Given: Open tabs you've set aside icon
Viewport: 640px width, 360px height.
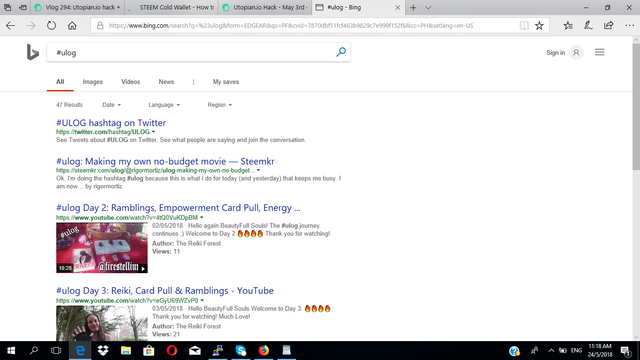Looking at the screenshot, I should pyautogui.click(x=7, y=7).
